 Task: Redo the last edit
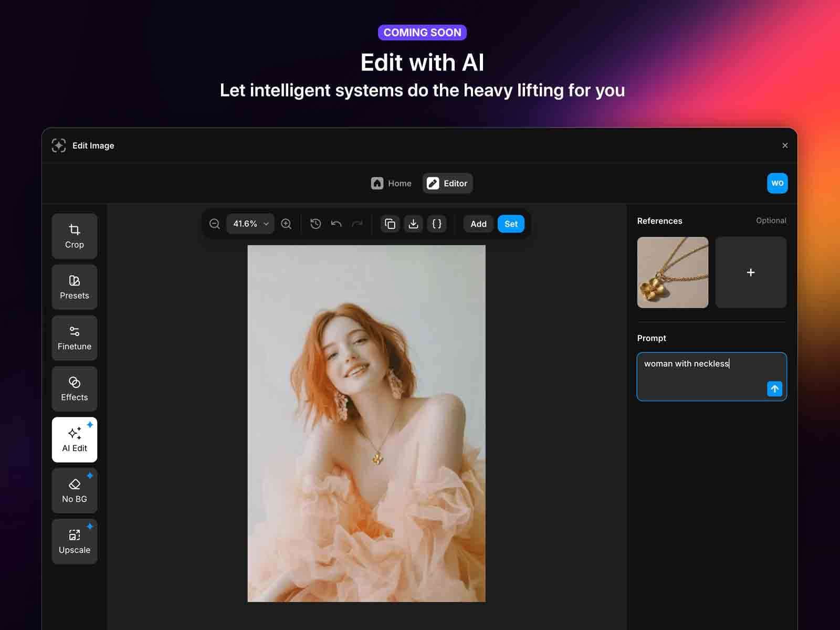[357, 224]
